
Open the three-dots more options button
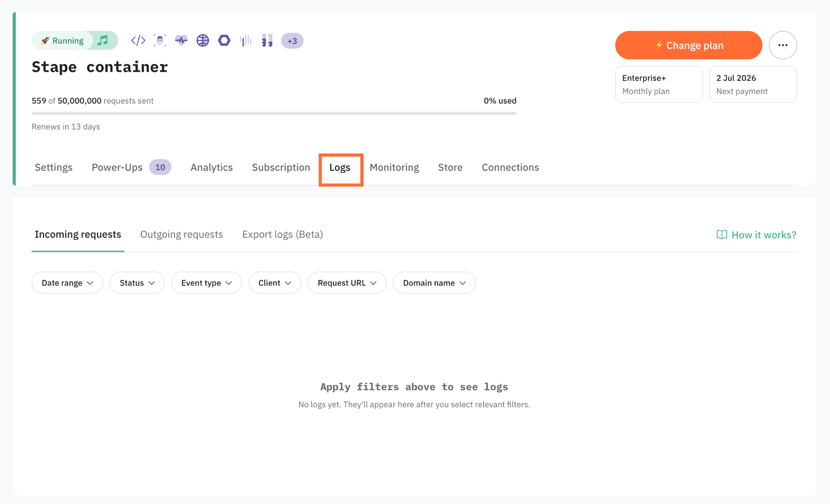pos(783,45)
